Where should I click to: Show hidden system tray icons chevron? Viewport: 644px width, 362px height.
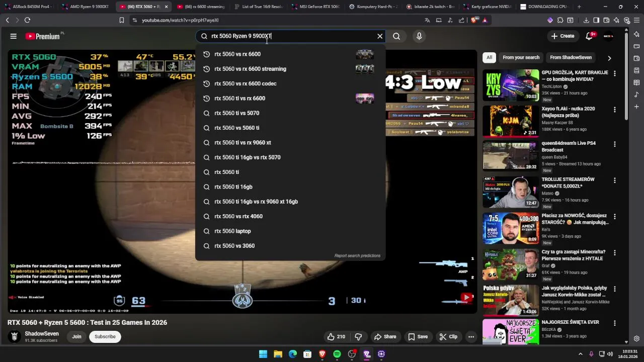point(580,354)
